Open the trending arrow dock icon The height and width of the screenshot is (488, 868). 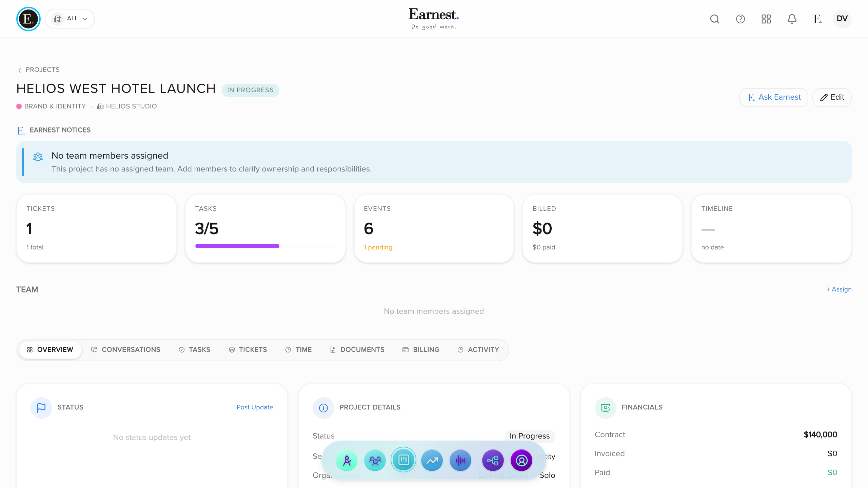432,461
